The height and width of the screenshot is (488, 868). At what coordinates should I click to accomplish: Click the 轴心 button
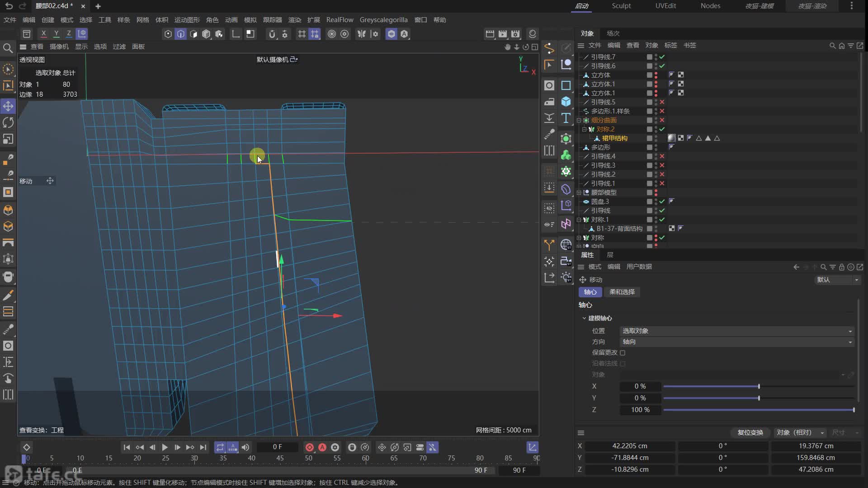590,292
